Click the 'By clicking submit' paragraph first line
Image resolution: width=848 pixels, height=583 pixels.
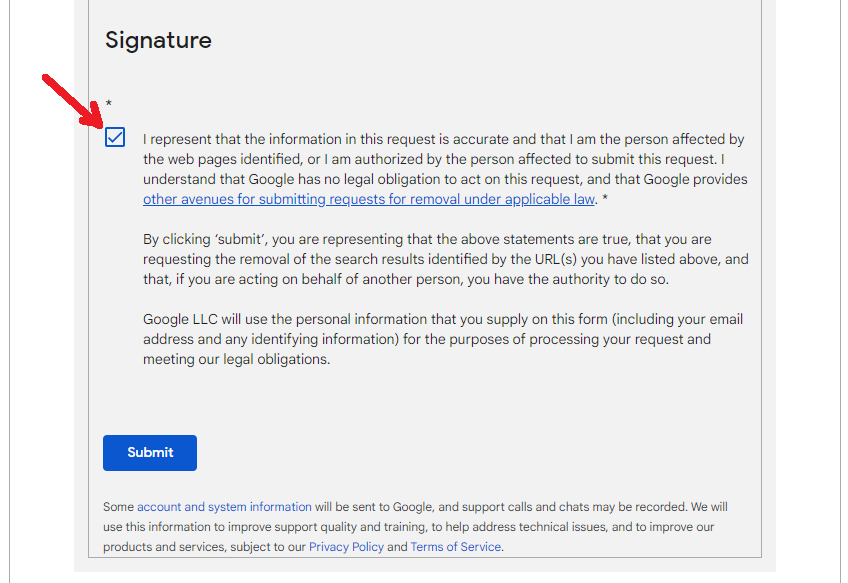427,239
